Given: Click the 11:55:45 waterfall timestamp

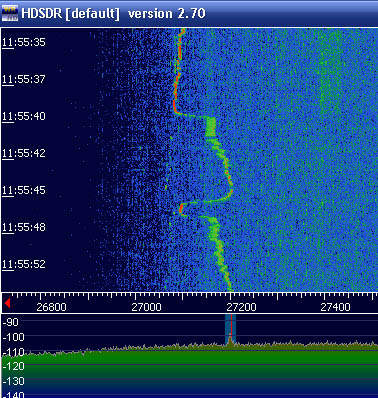Looking at the screenshot, I should [24, 190].
